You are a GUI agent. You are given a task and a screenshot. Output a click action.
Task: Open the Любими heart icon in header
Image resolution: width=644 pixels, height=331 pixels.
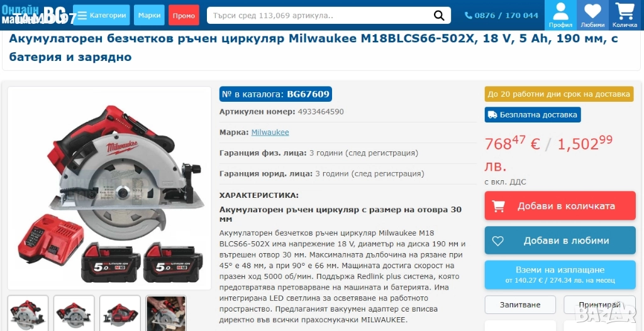click(592, 15)
